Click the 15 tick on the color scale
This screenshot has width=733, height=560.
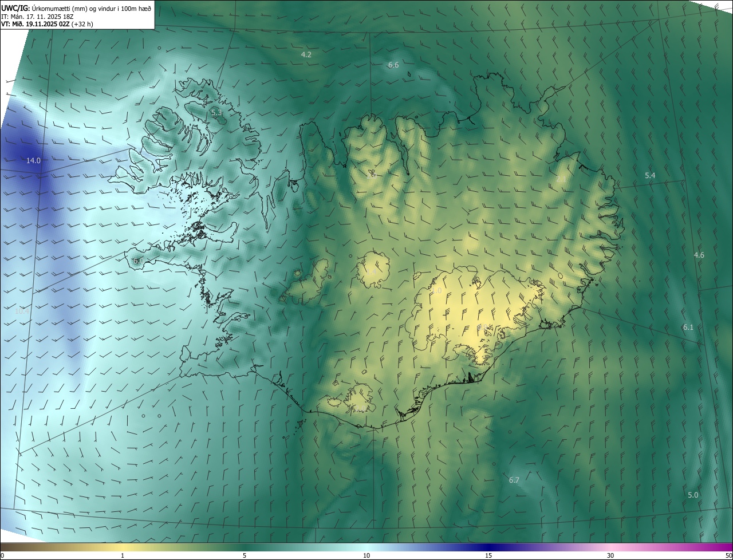coord(488,555)
